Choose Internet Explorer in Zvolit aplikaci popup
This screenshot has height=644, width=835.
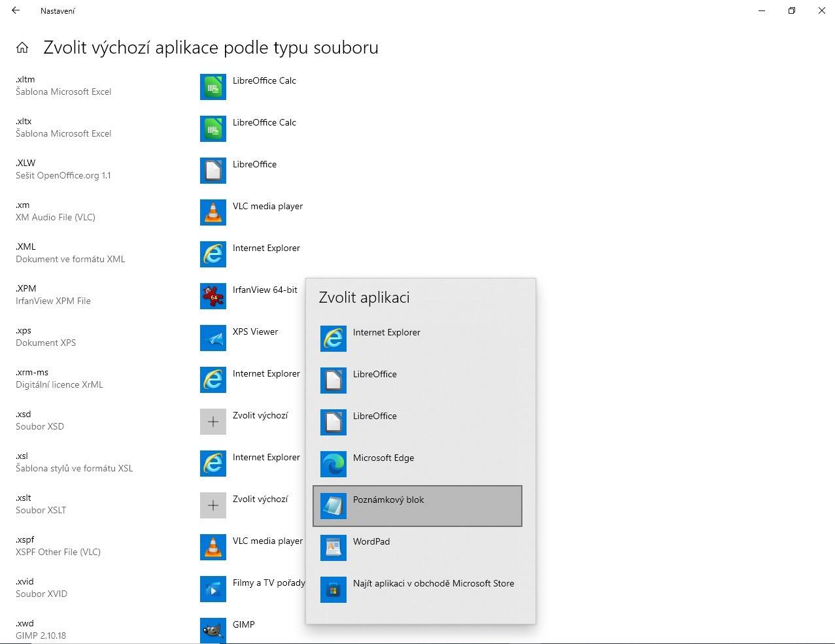[418, 339]
